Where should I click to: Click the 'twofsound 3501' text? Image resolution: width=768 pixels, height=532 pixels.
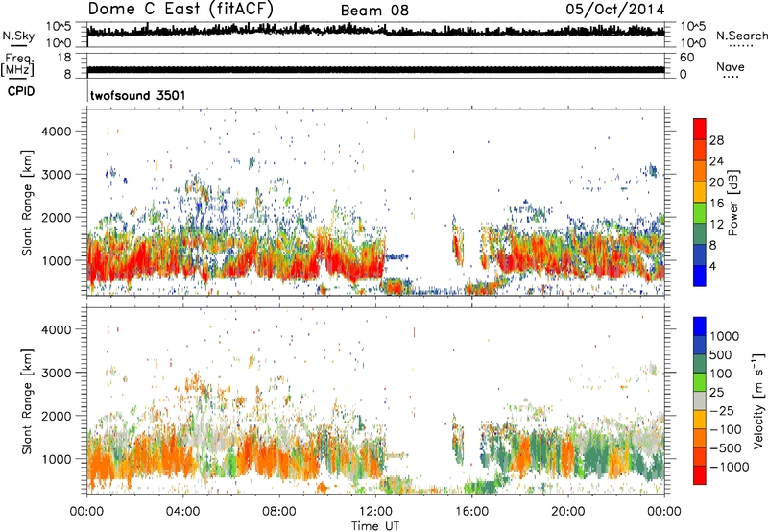click(138, 95)
